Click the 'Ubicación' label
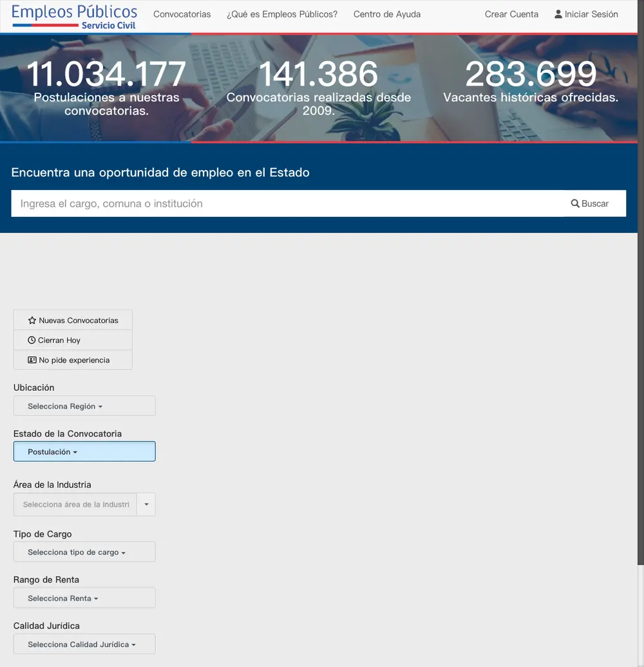The image size is (644, 667). [33, 388]
